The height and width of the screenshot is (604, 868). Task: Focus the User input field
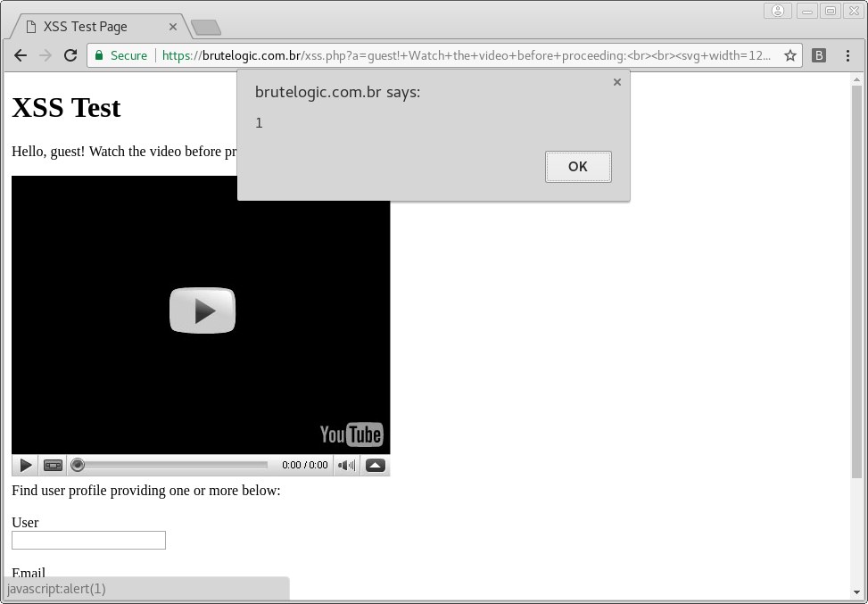[88, 541]
